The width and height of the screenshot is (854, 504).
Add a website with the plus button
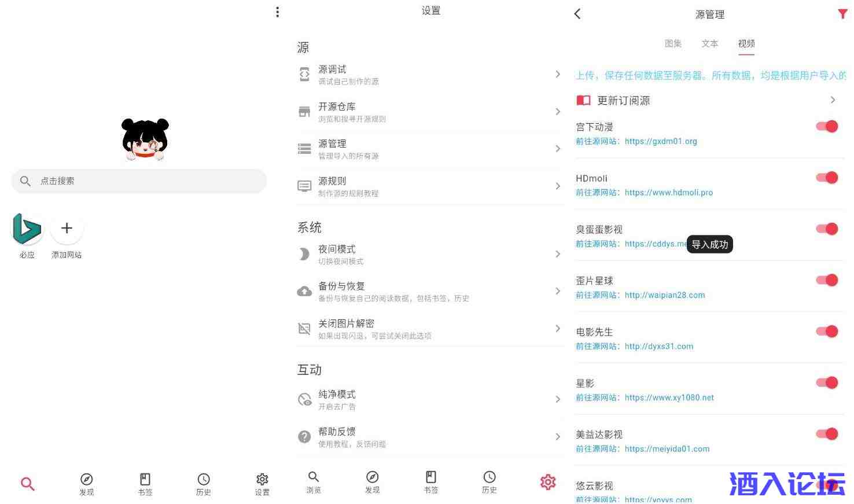(x=67, y=229)
